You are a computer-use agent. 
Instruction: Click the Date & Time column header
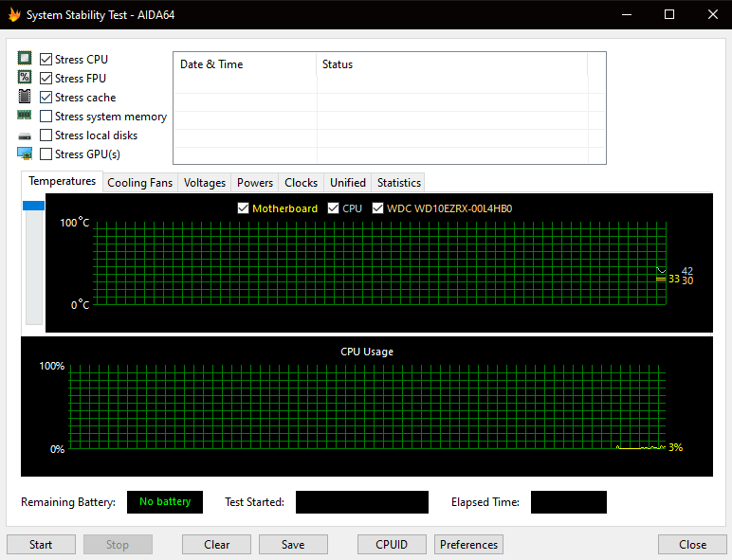tap(245, 64)
